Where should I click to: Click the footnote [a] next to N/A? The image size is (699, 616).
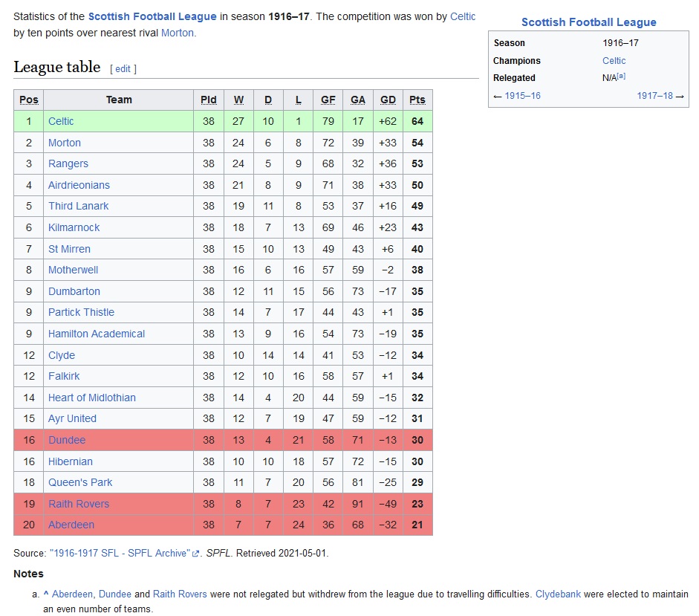[x=621, y=76]
